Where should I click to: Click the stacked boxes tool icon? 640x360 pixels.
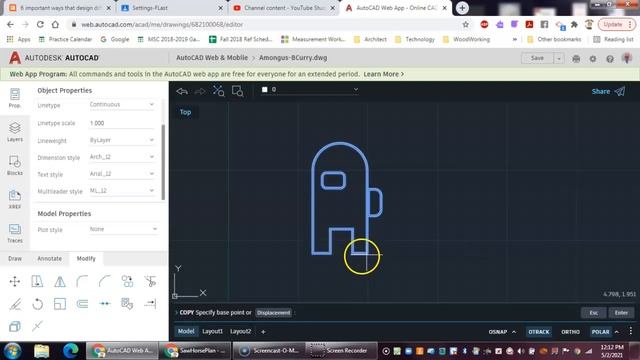click(x=15, y=326)
